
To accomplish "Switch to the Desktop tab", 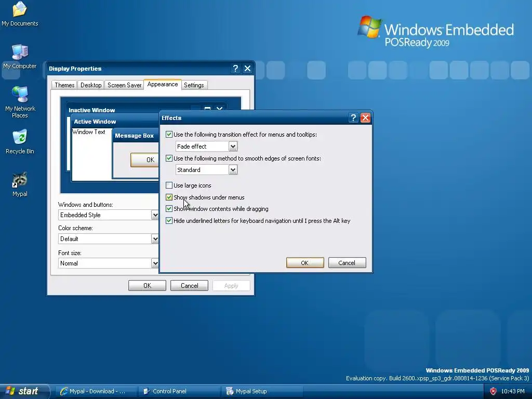I will point(91,85).
